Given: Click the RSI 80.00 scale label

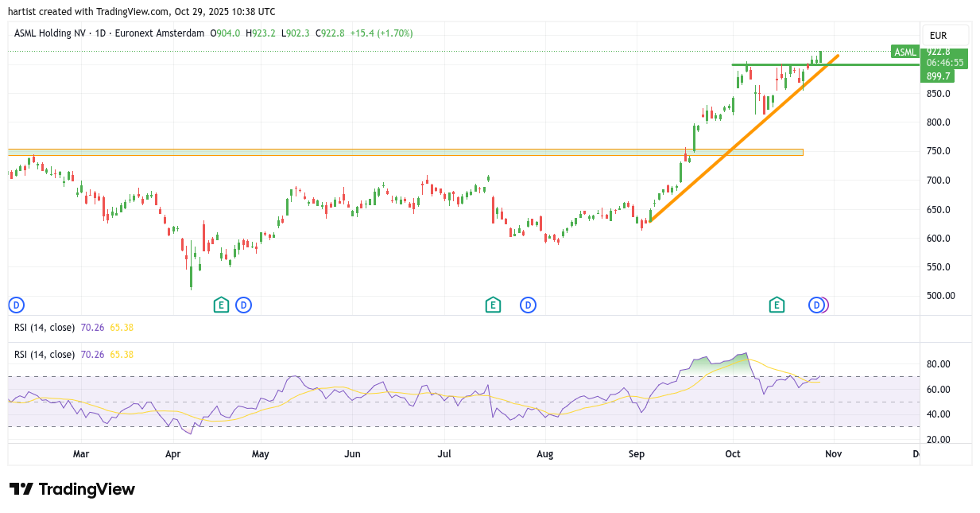Looking at the screenshot, I should [939, 364].
